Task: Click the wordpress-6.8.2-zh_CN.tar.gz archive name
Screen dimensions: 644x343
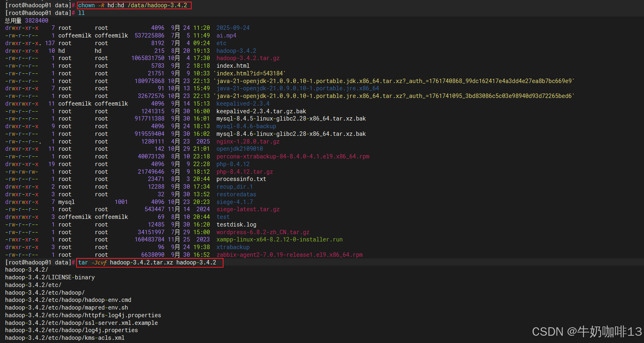Action: click(x=263, y=232)
